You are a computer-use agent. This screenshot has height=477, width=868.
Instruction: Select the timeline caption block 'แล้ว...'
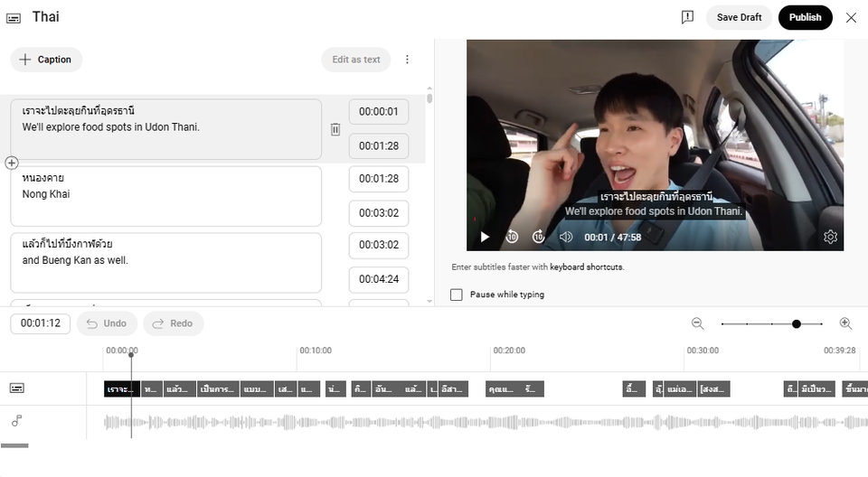point(180,389)
